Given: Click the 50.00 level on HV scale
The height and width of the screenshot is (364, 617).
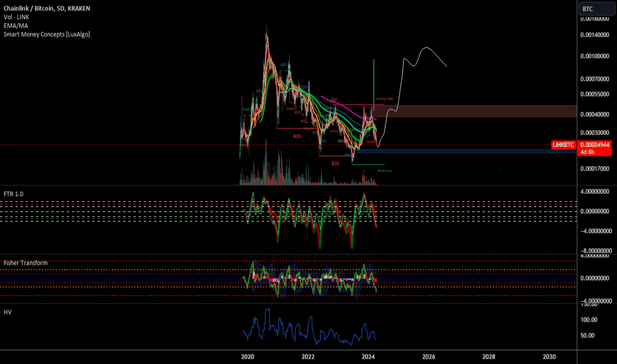Looking at the screenshot, I should tap(587, 336).
